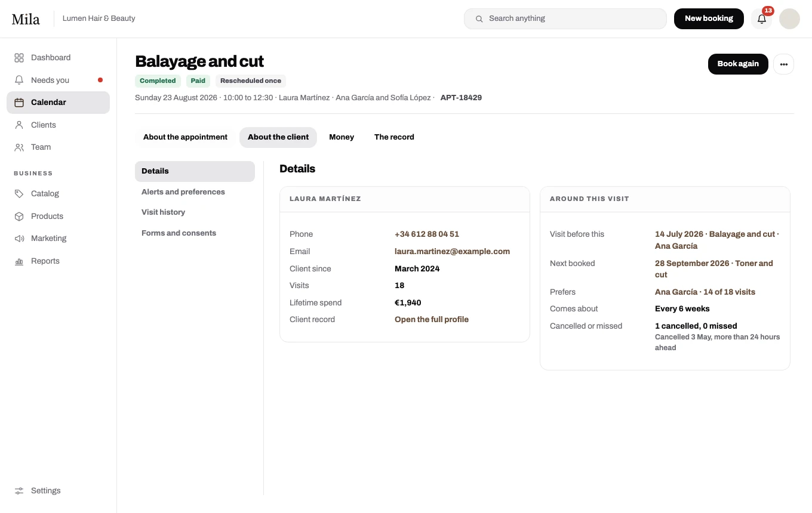The width and height of the screenshot is (812, 513).
Task: Click the Search anything field
Action: (565, 18)
